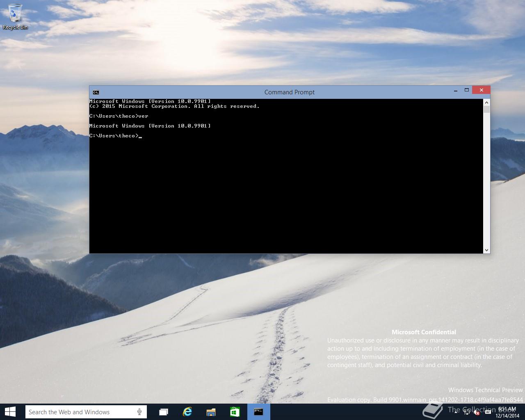
Task: Close the Command Prompt window
Action: click(481, 90)
